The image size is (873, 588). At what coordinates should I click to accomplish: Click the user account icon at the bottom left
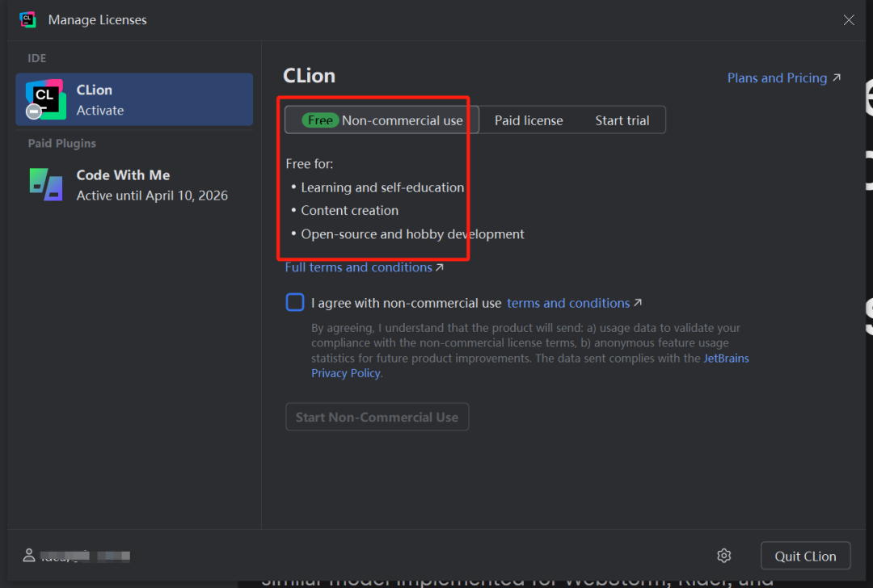(x=29, y=555)
